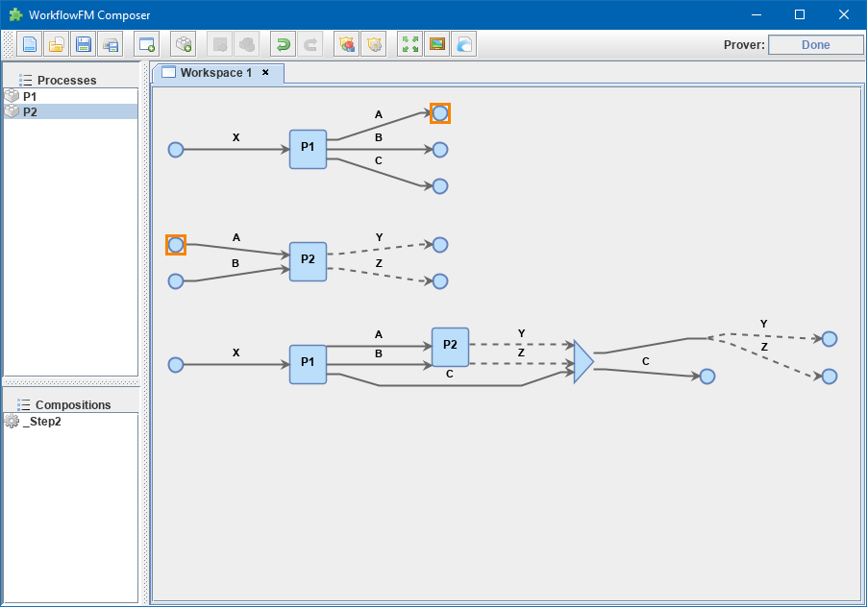The image size is (868, 608).
Task: Click the Save As floppy icon
Action: tap(110, 44)
